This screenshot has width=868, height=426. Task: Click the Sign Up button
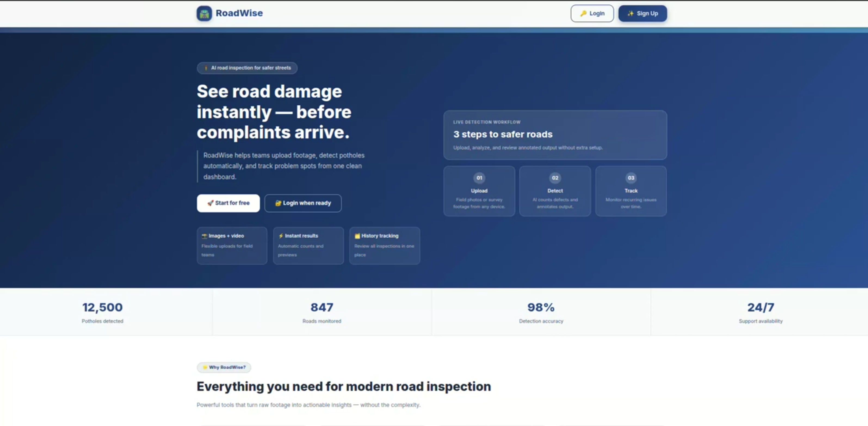642,14
